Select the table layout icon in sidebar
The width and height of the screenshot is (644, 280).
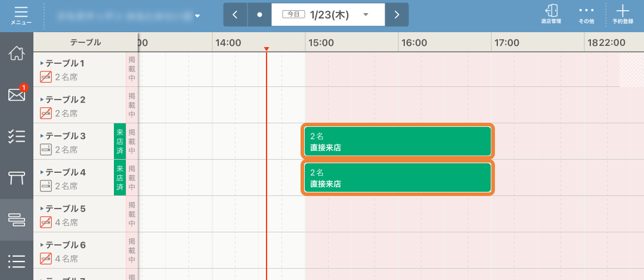[17, 178]
